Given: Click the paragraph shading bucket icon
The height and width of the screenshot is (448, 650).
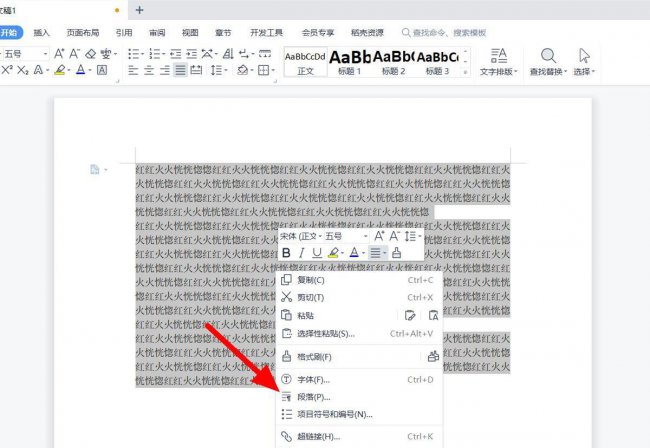Looking at the screenshot, I should click(x=243, y=70).
